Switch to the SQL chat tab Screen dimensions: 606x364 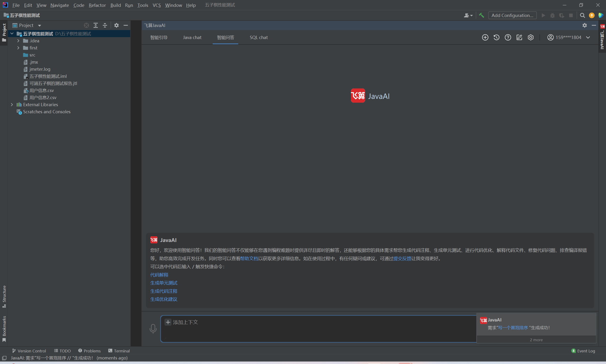pyautogui.click(x=258, y=37)
